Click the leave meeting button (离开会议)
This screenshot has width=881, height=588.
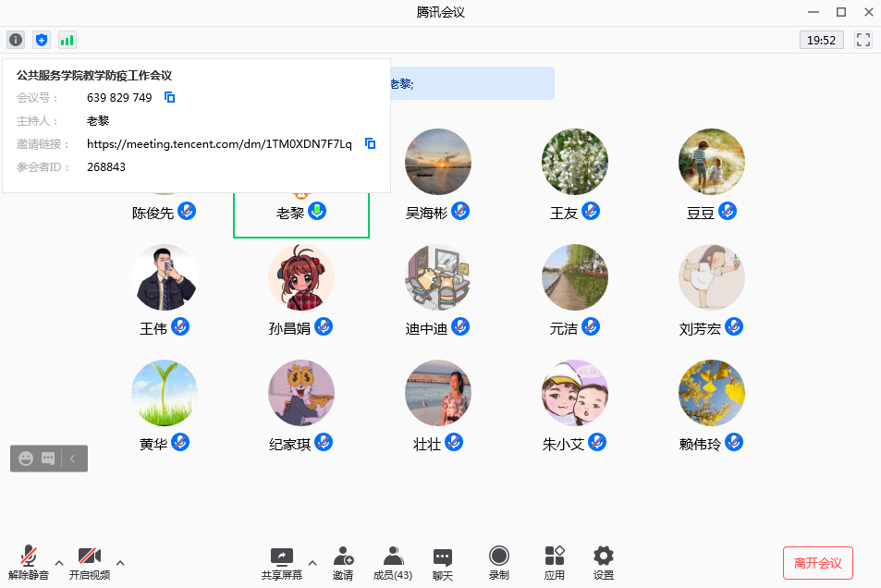[817, 563]
